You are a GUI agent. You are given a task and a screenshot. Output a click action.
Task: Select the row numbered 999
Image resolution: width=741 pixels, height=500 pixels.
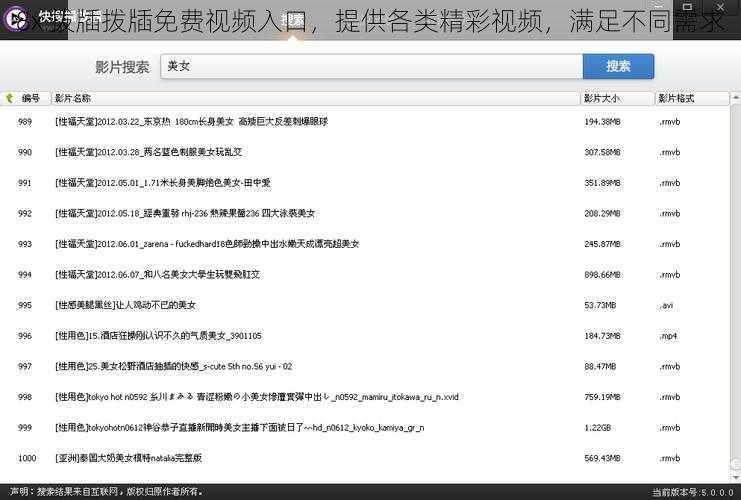[x=364, y=428]
